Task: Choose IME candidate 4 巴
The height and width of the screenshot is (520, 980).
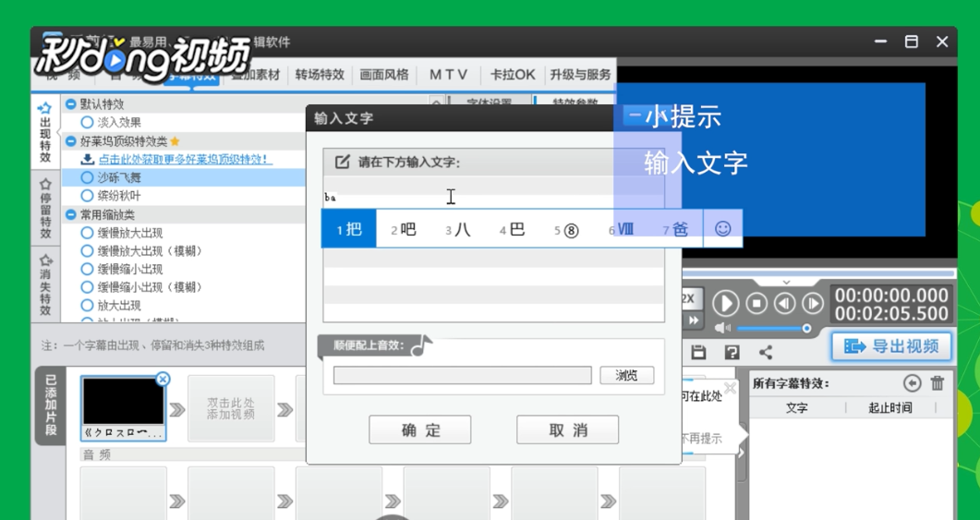Action: tap(512, 229)
